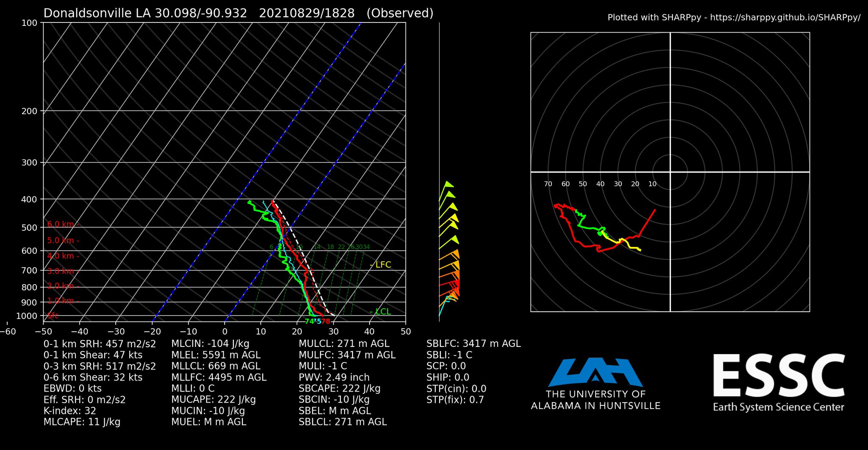Click the yellow LFC marker label
This screenshot has height=450, width=868.
pos(381,265)
